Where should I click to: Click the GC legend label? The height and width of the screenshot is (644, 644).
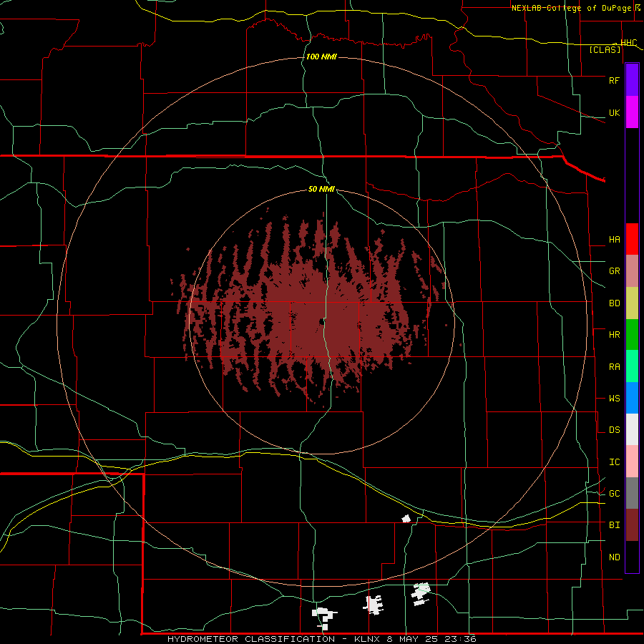pyautogui.click(x=614, y=494)
